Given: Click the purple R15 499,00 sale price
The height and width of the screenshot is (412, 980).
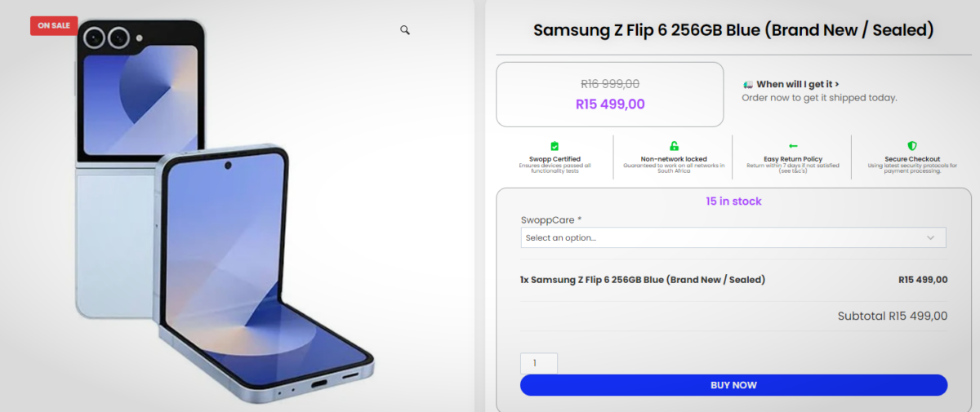Looking at the screenshot, I should (x=610, y=104).
